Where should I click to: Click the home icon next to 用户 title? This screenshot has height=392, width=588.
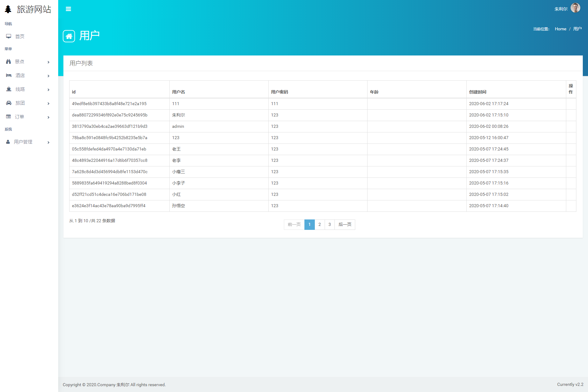pos(69,36)
